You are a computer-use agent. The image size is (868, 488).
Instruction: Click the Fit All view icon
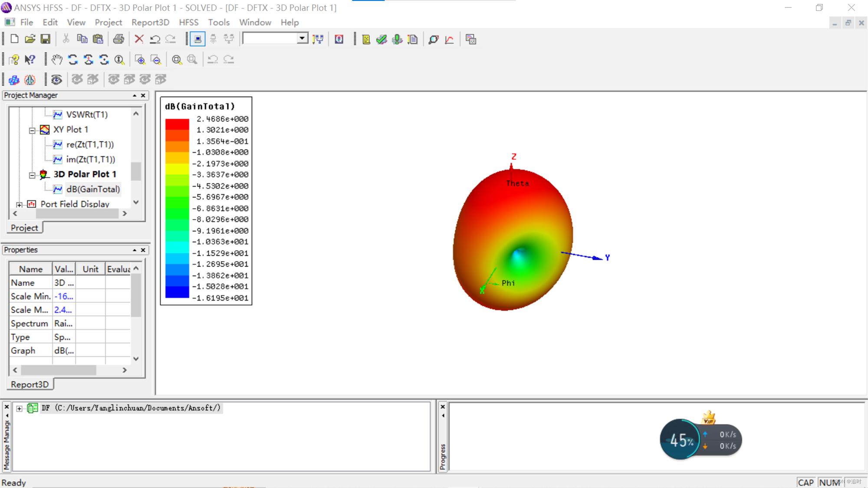(177, 59)
